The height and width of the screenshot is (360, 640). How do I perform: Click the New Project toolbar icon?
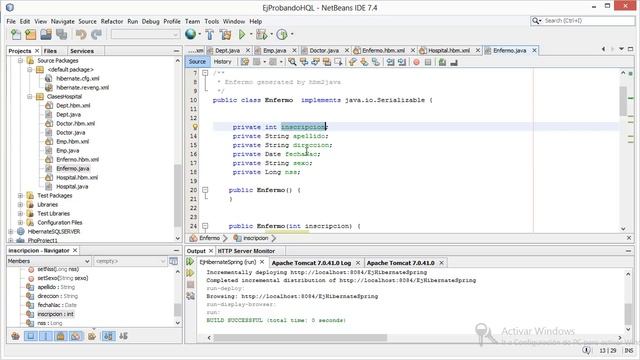tap(31, 35)
